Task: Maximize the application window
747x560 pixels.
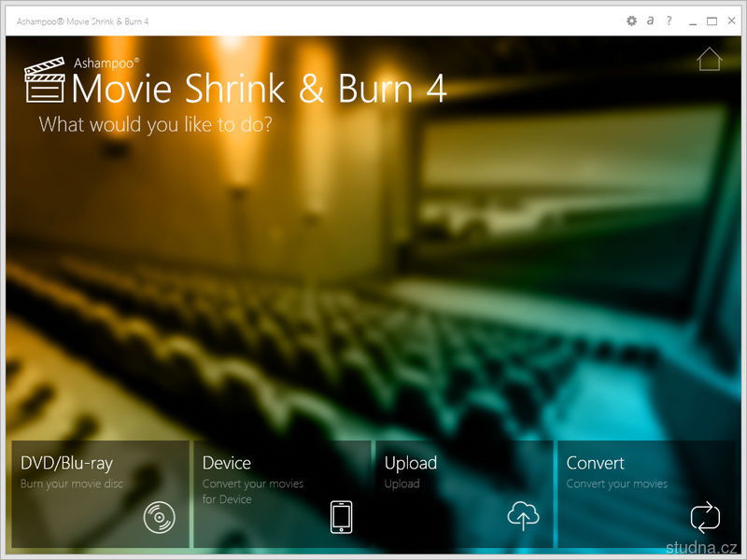Action: [x=712, y=21]
